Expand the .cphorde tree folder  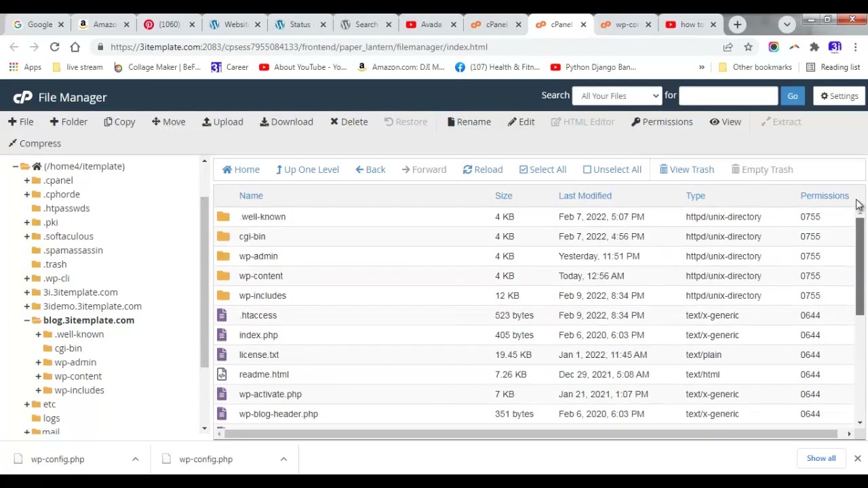click(26, 195)
